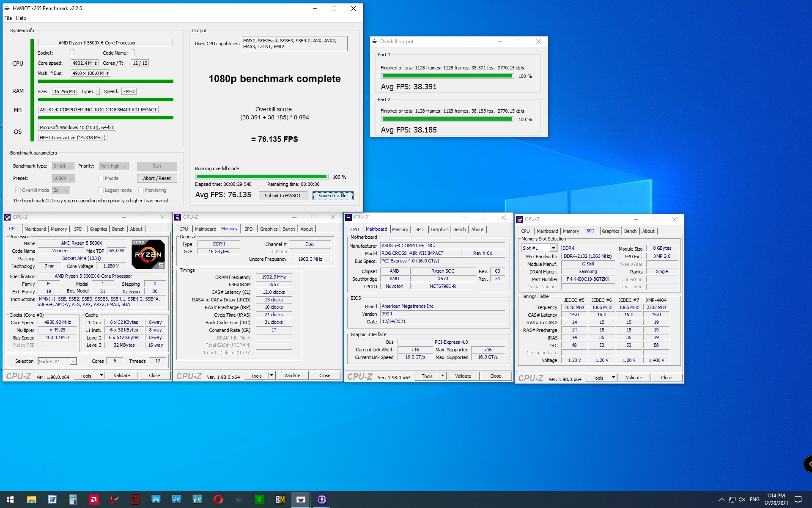Image resolution: width=812 pixels, height=508 pixels.
Task: Switch to the purple CPU-Z taskbar icon
Action: coord(321,500)
